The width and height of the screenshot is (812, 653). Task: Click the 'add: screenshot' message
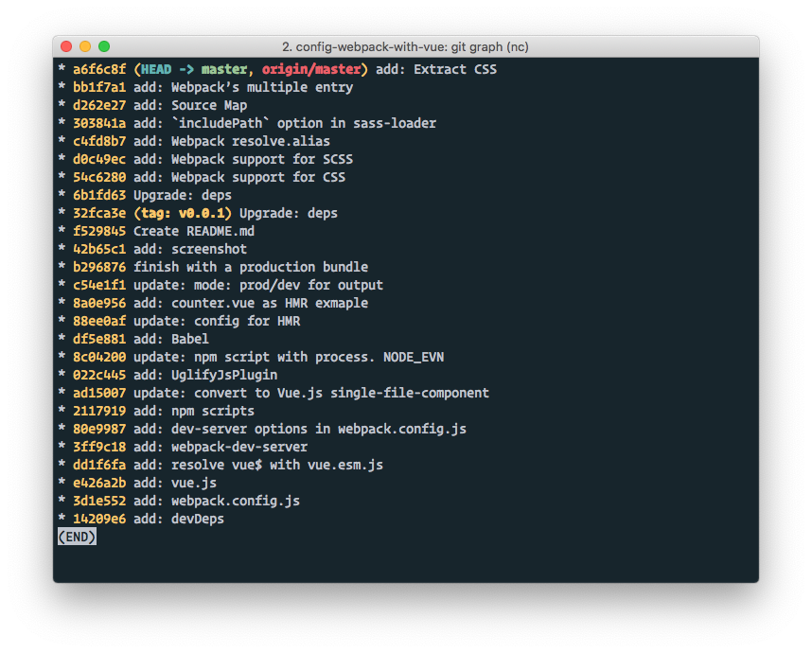190,249
